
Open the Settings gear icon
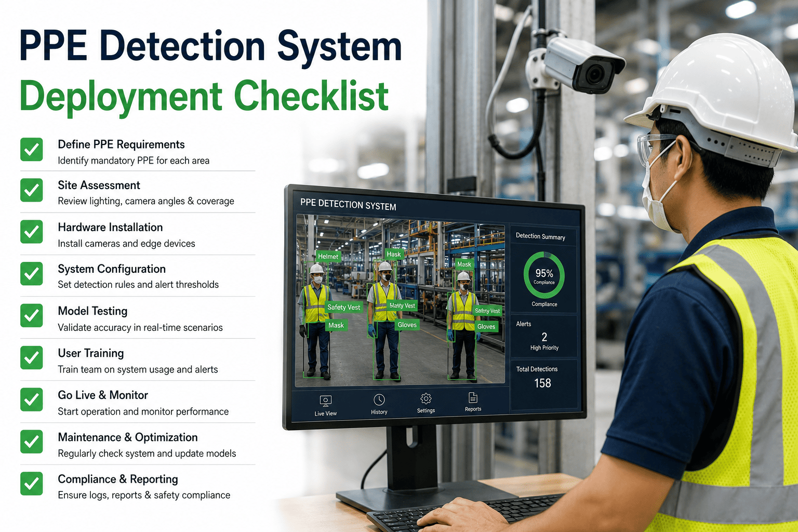tap(426, 398)
